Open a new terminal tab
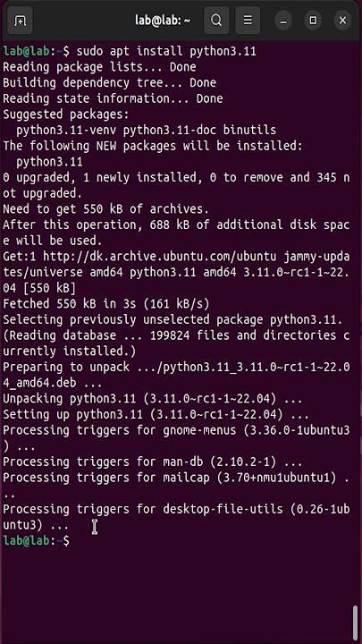The width and height of the screenshot is (362, 644). pyautogui.click(x=20, y=20)
